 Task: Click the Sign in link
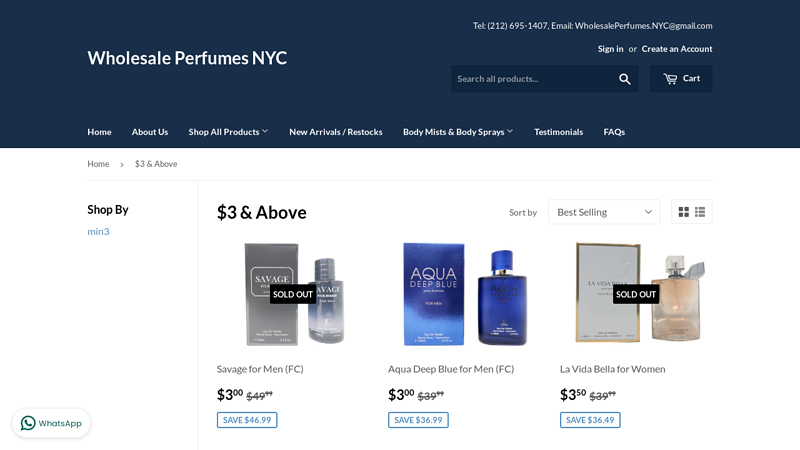[x=610, y=49]
